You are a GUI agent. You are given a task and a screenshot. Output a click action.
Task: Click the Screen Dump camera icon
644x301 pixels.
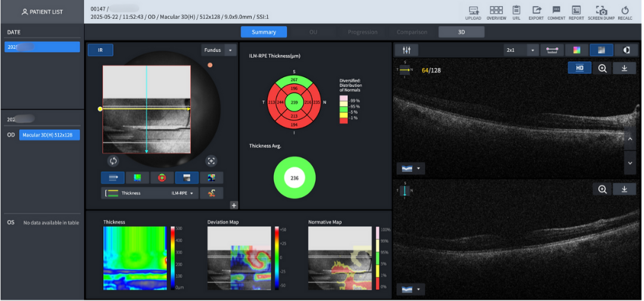(x=602, y=11)
